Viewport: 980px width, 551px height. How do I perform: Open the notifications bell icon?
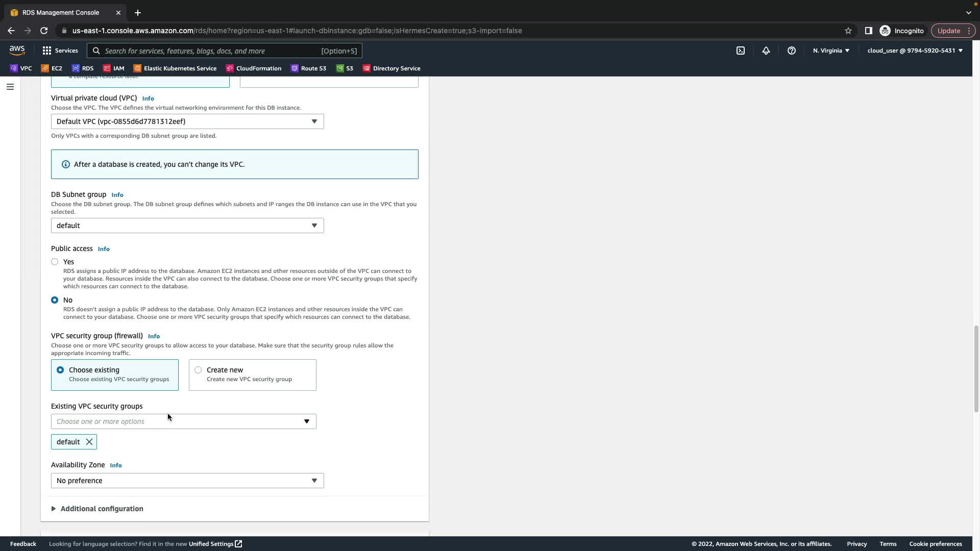[x=766, y=51]
